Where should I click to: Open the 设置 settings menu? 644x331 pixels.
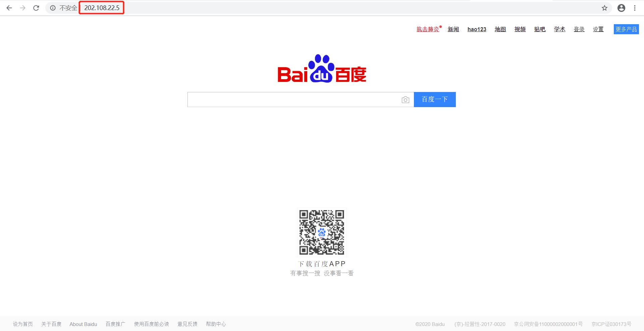pyautogui.click(x=598, y=29)
